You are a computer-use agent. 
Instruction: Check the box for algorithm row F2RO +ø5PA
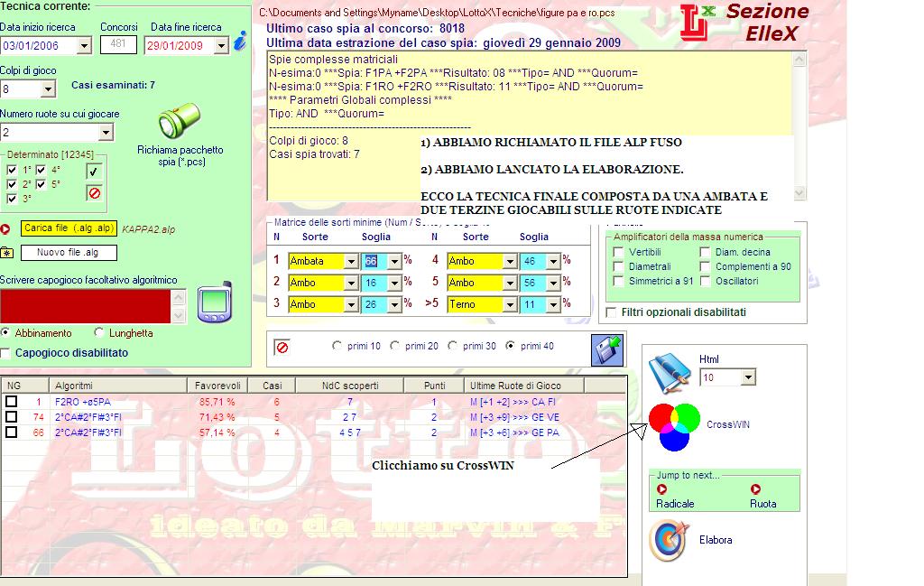click(x=11, y=402)
